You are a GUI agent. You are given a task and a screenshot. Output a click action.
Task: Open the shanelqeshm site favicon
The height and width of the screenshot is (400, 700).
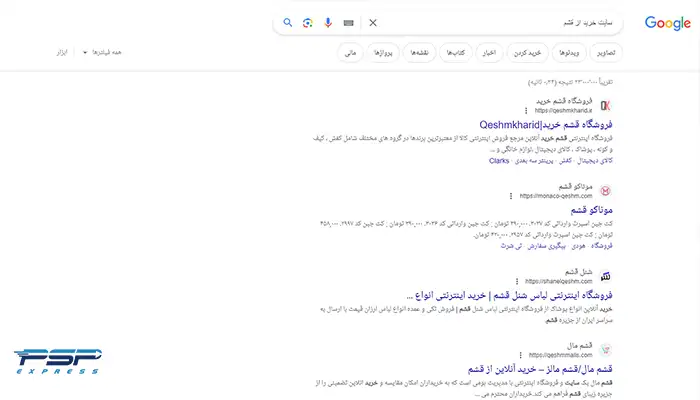605,276
